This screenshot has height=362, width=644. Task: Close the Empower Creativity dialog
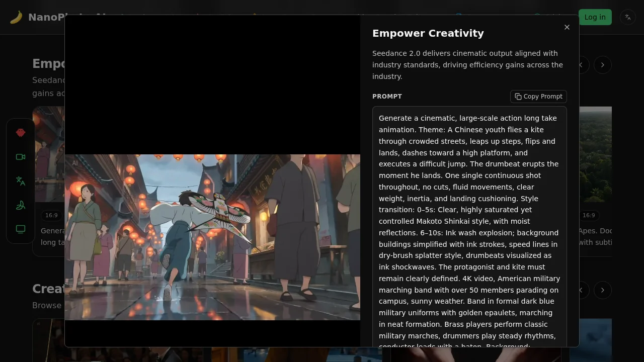click(567, 27)
